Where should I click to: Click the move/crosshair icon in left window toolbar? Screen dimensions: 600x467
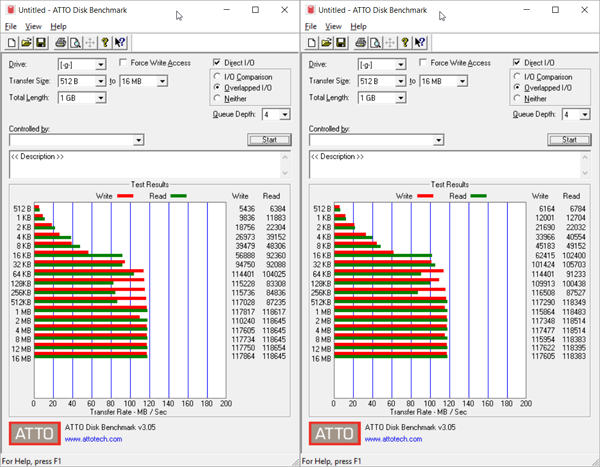tap(90, 42)
